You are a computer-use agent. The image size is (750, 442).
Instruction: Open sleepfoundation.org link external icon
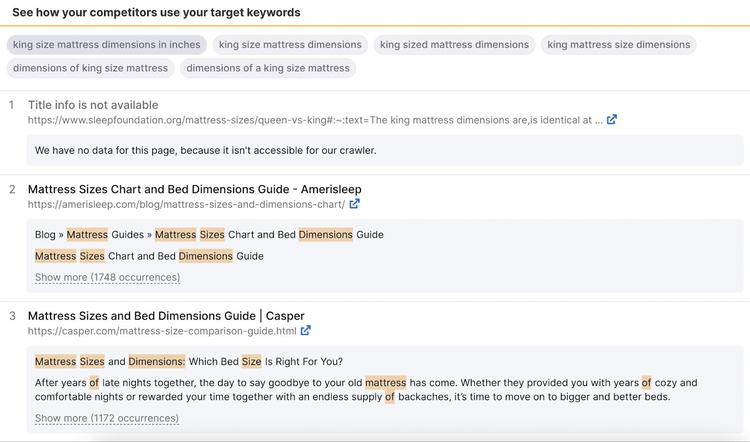pos(612,120)
